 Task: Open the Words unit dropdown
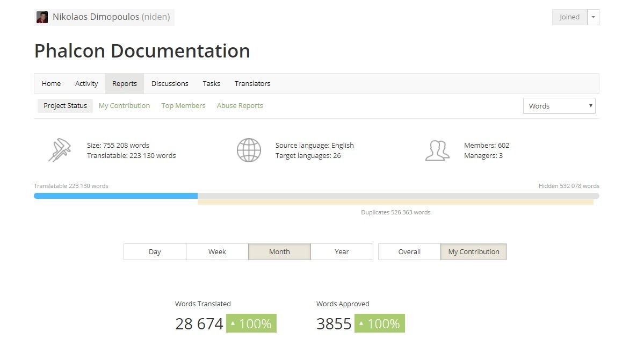[559, 106]
